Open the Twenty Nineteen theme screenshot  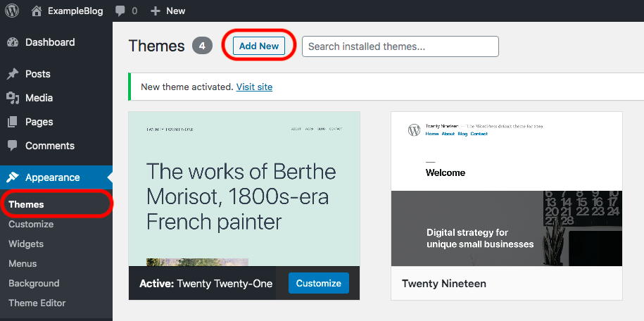point(507,189)
